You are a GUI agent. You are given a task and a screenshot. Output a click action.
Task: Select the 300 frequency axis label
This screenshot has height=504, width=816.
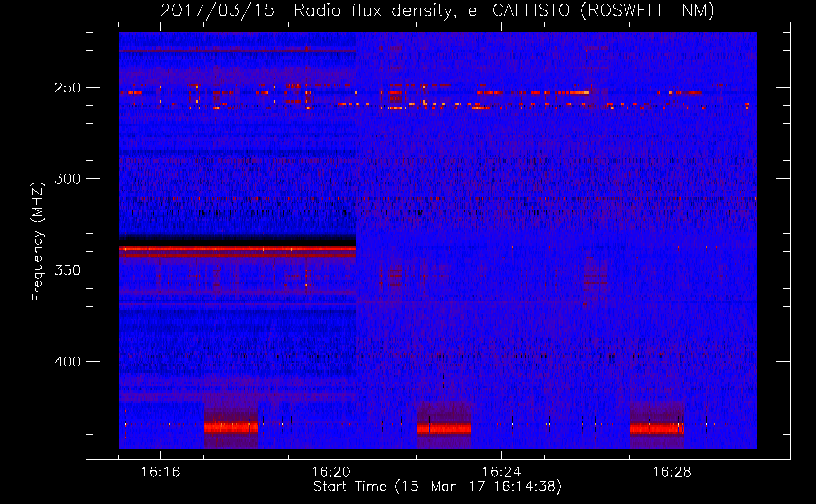(68, 179)
